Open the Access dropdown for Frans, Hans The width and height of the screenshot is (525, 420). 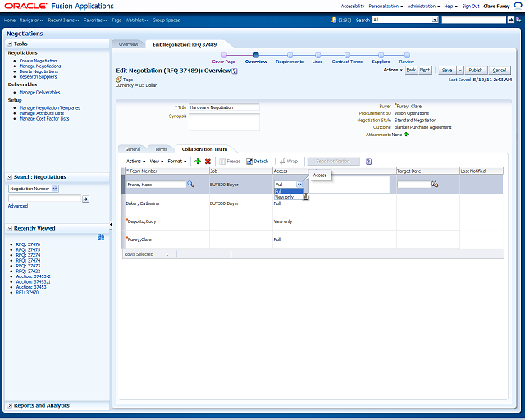point(299,185)
